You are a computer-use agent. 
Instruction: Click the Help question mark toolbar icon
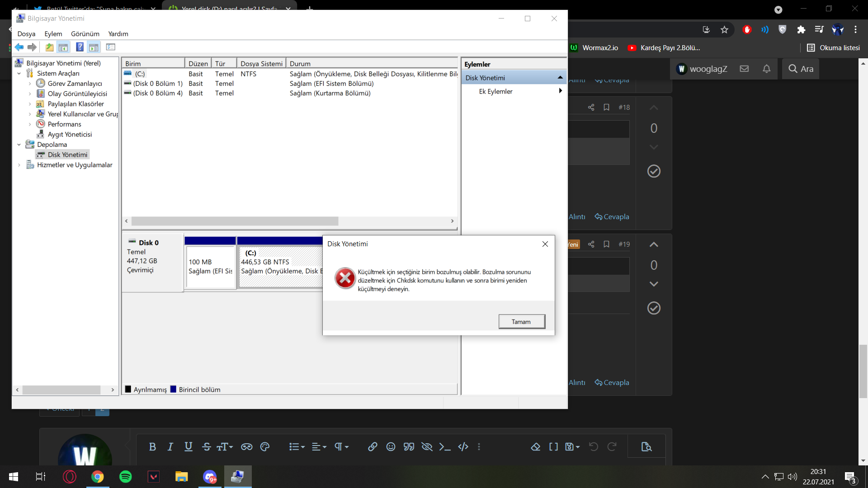[x=80, y=47]
